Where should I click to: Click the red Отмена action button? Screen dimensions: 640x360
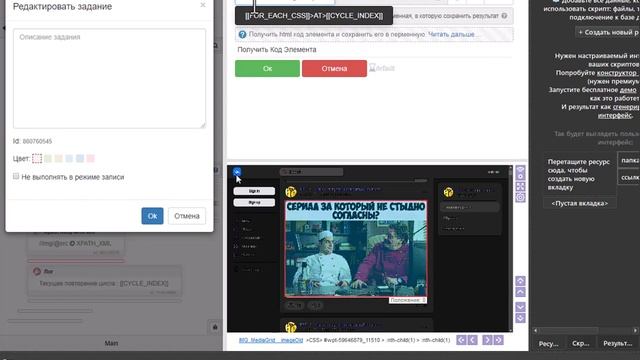coord(334,69)
